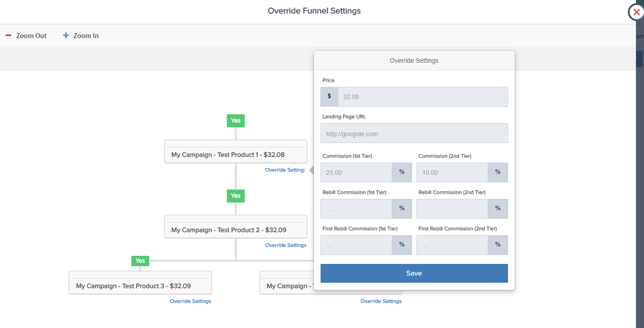644x328 pixels.
Task: Click the dollar sign icon beside Price
Action: pos(329,96)
